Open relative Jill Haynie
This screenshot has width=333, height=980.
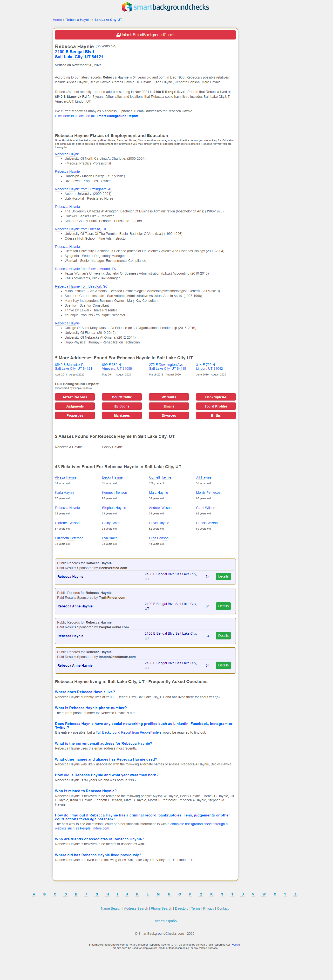point(204,477)
